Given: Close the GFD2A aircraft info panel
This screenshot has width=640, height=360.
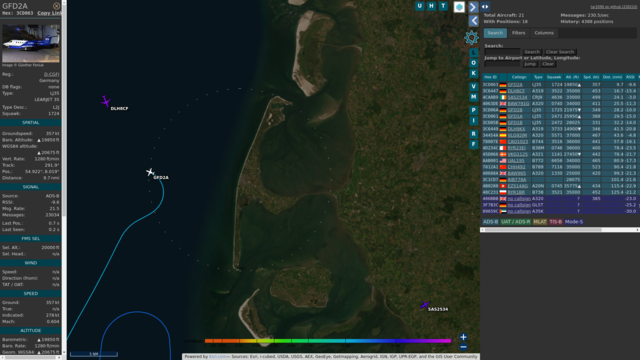Looking at the screenshot, I should [x=56, y=6].
